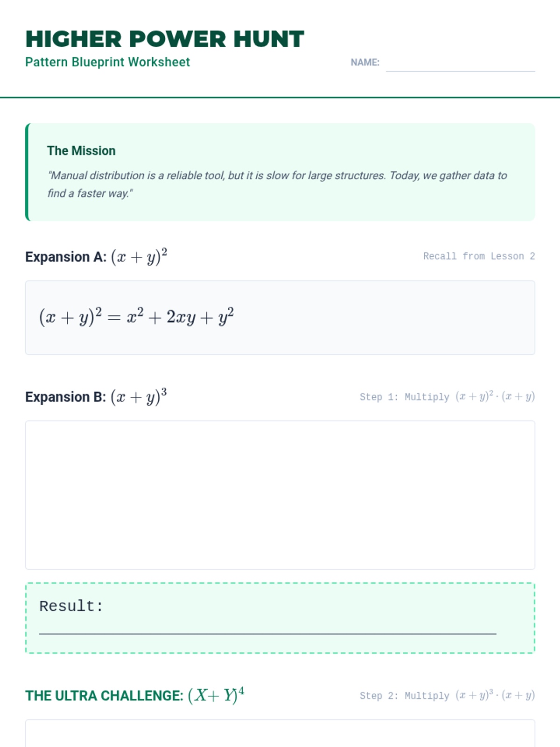Click the green divider line under header
Image resolution: width=560 pixels, height=747 pixels.
tap(280, 98)
